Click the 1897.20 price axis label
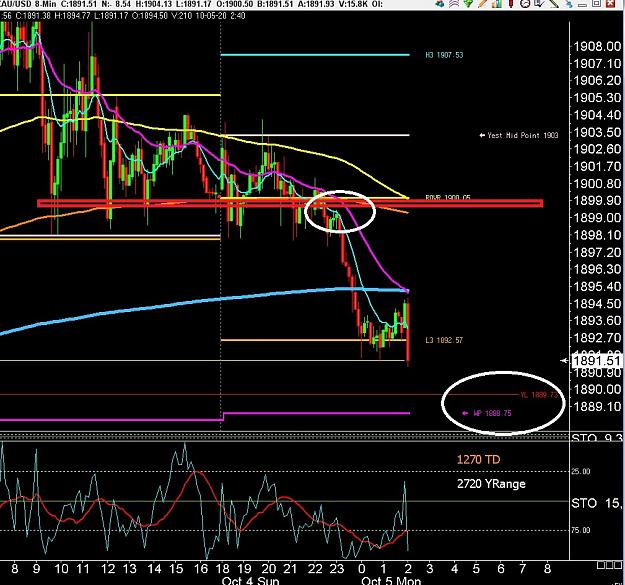The image size is (625, 585). [x=597, y=252]
